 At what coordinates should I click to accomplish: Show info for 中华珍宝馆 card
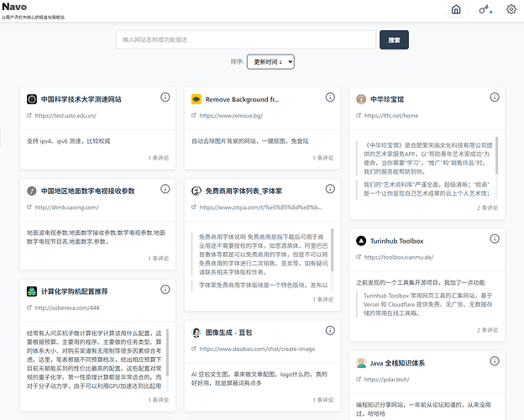(x=495, y=97)
